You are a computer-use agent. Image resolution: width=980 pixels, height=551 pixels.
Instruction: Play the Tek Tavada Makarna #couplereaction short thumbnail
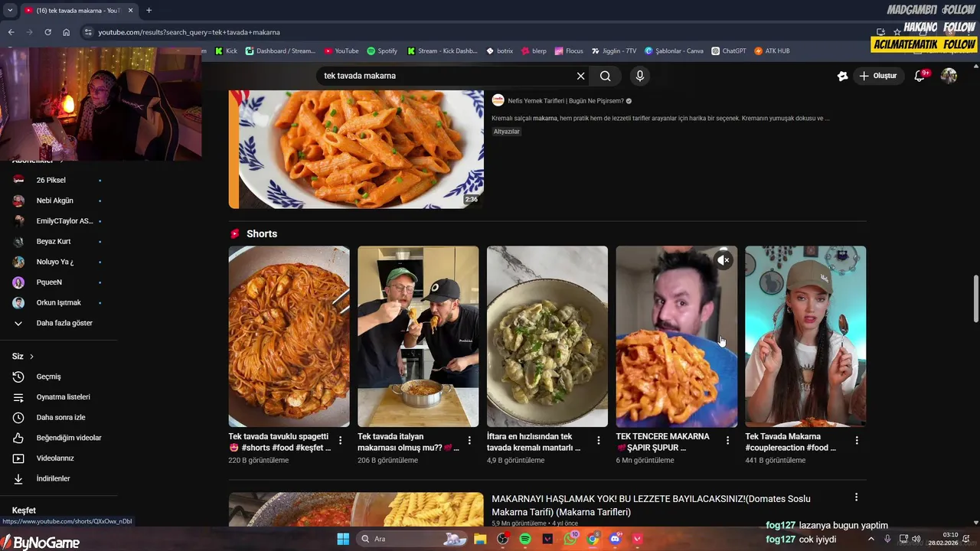click(805, 336)
